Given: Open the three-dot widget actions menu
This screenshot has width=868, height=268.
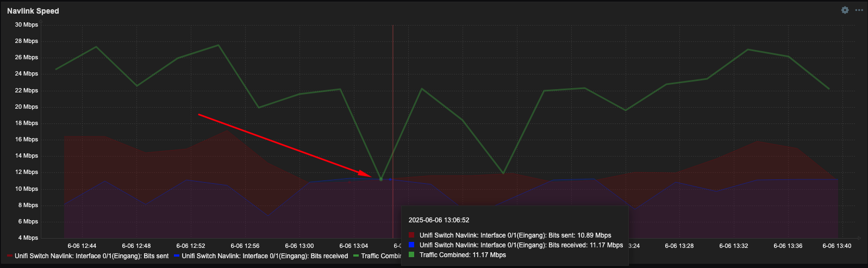Looking at the screenshot, I should [x=859, y=10].
